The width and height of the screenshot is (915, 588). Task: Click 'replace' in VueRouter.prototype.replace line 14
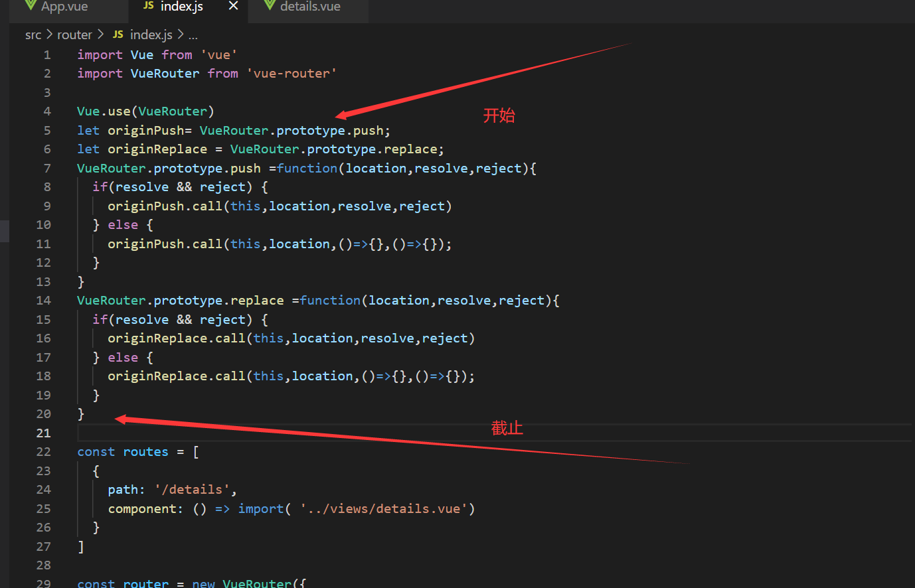coord(257,301)
